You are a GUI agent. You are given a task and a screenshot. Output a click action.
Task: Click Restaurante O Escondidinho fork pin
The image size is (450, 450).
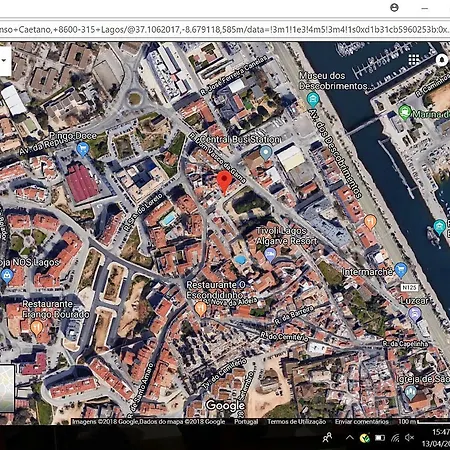[x=200, y=309]
